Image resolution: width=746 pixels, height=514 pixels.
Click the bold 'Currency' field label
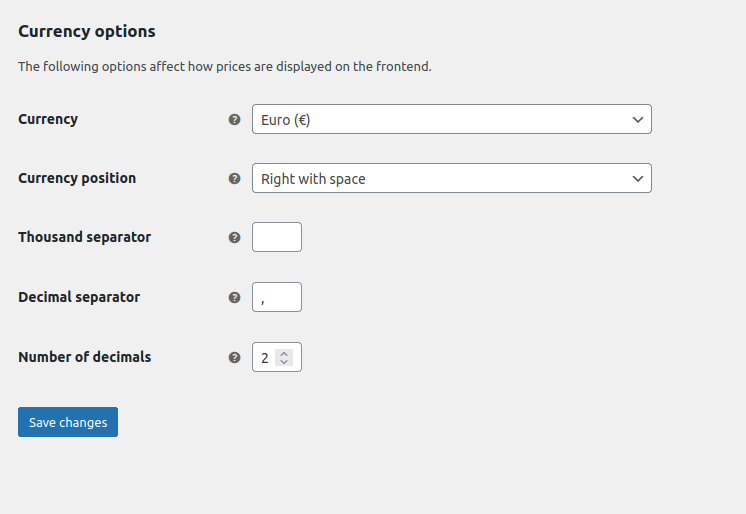tap(48, 119)
